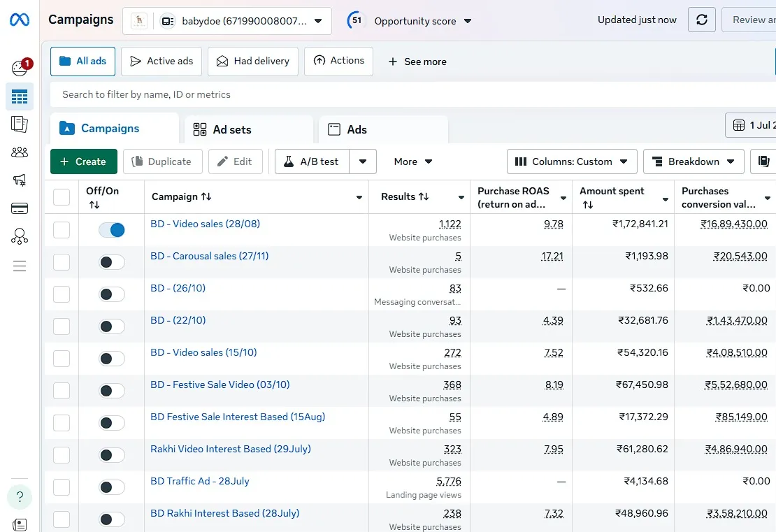Open Account overview icon with notification badge

[x=20, y=67]
